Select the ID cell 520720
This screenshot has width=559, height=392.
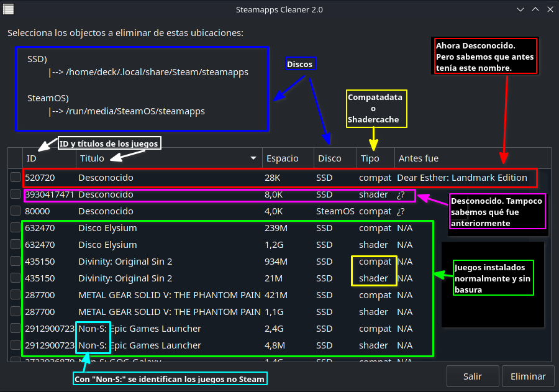(x=40, y=178)
